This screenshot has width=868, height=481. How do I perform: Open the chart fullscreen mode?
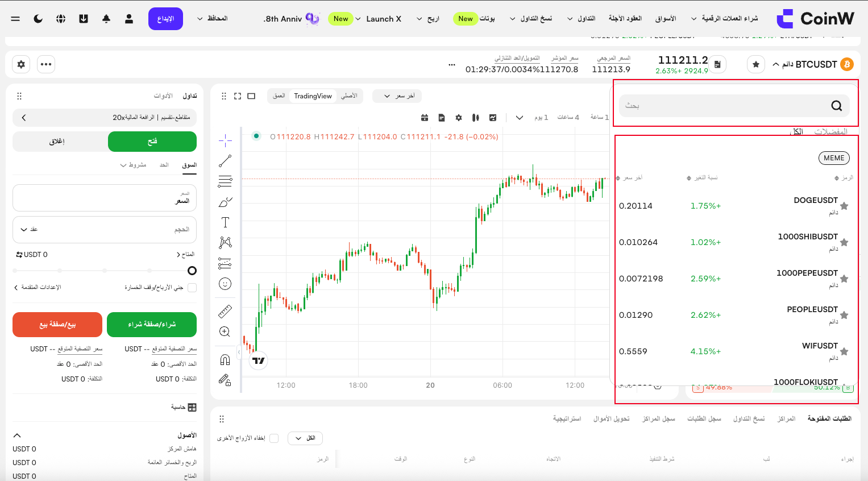238,96
